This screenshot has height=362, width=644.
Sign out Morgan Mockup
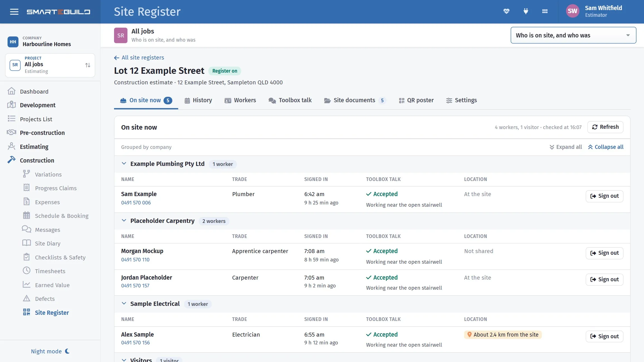coord(604,253)
